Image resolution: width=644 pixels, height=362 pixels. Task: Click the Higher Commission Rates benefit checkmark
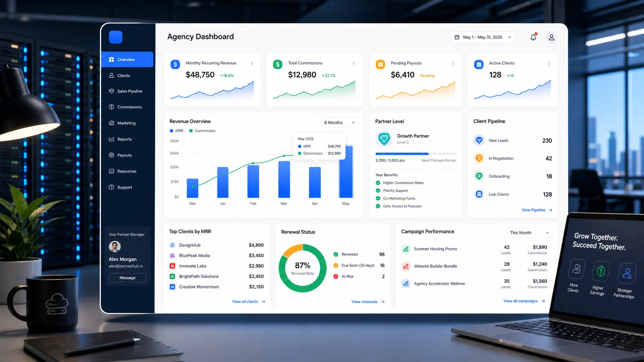tap(378, 183)
